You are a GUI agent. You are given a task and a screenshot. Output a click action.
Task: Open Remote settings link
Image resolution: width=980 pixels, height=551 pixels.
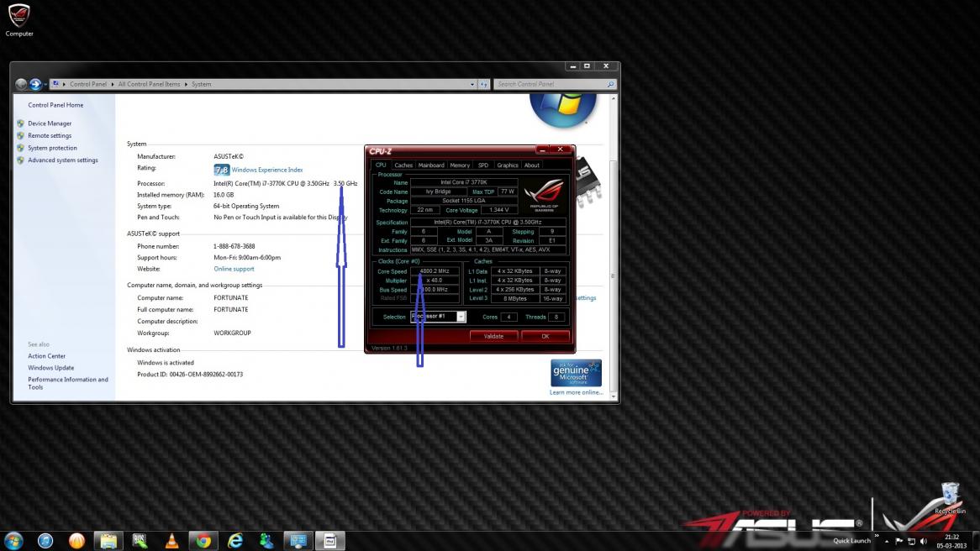[50, 135]
